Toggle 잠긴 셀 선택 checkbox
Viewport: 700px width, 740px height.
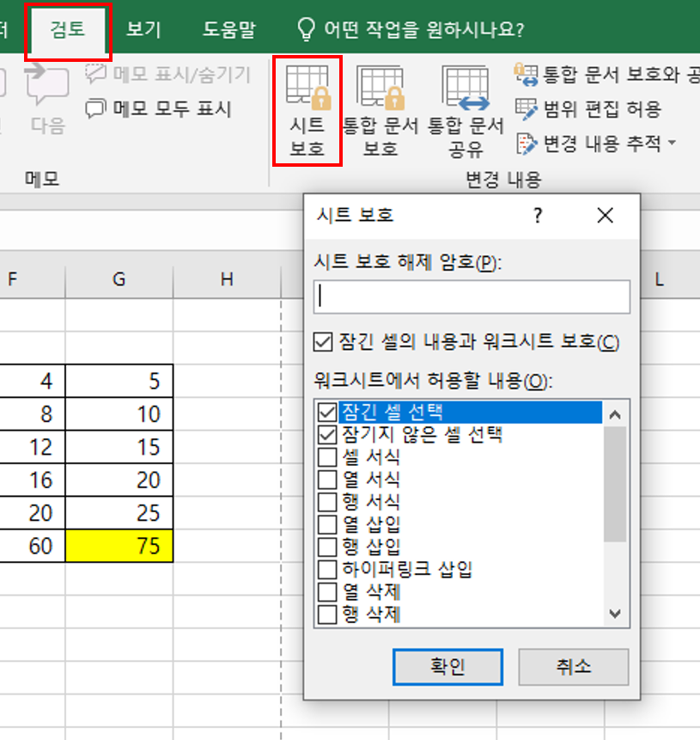[x=327, y=412]
